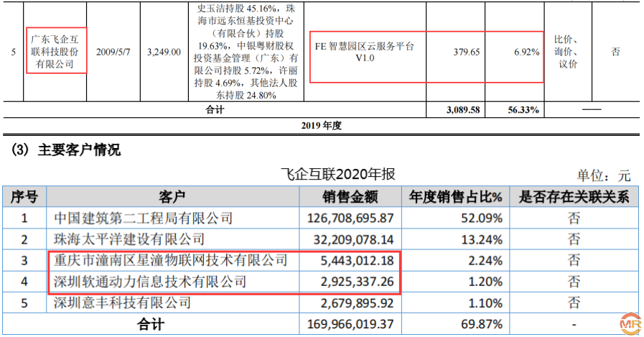This screenshot has width=644, height=337.
Task: Click the 序号 column header
Action: coord(24,196)
